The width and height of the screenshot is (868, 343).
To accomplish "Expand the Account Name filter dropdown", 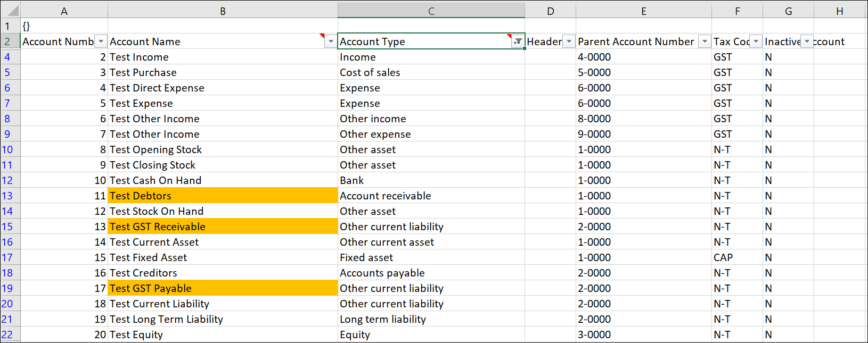I will [331, 41].
